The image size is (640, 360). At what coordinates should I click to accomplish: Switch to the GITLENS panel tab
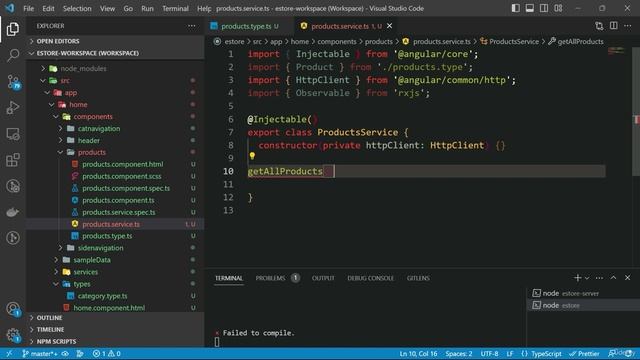click(x=418, y=278)
